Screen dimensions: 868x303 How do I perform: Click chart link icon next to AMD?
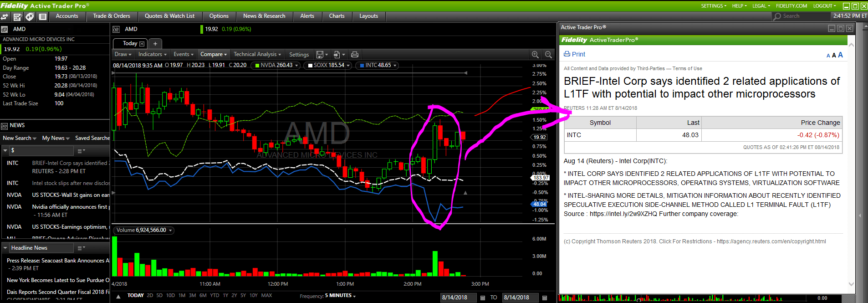(x=116, y=29)
